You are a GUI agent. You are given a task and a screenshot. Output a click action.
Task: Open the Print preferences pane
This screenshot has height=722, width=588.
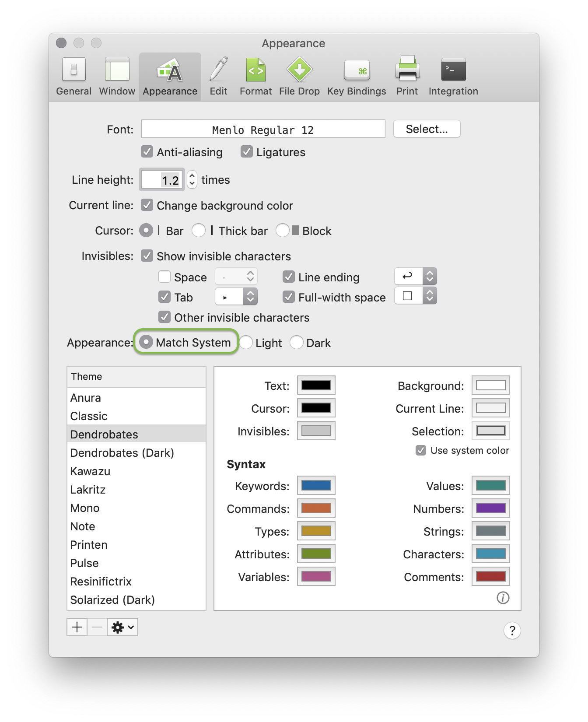click(407, 77)
